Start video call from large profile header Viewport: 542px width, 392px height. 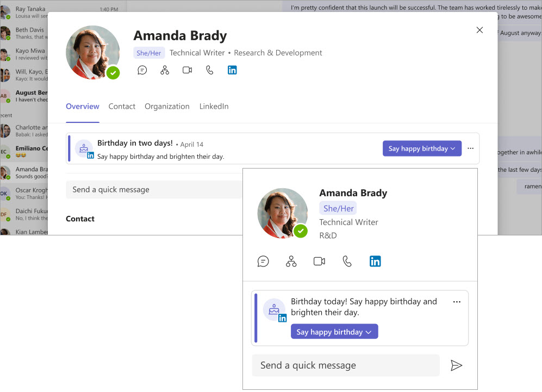click(187, 70)
